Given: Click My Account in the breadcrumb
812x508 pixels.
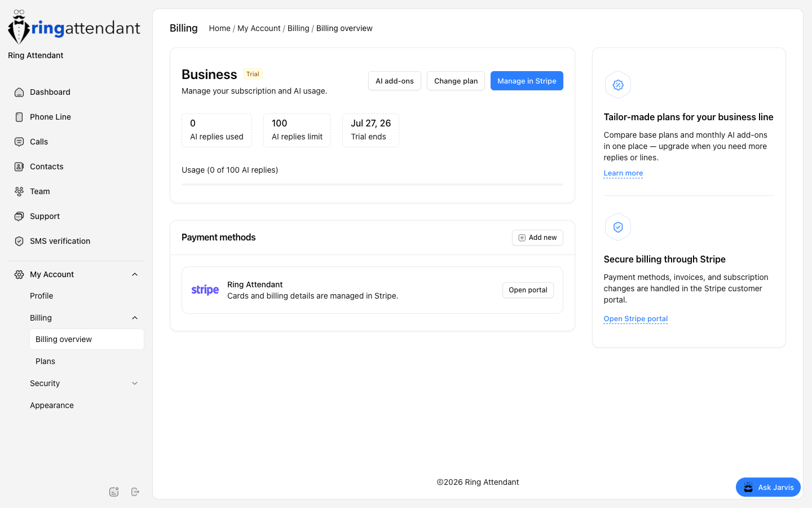Looking at the screenshot, I should 259,28.
